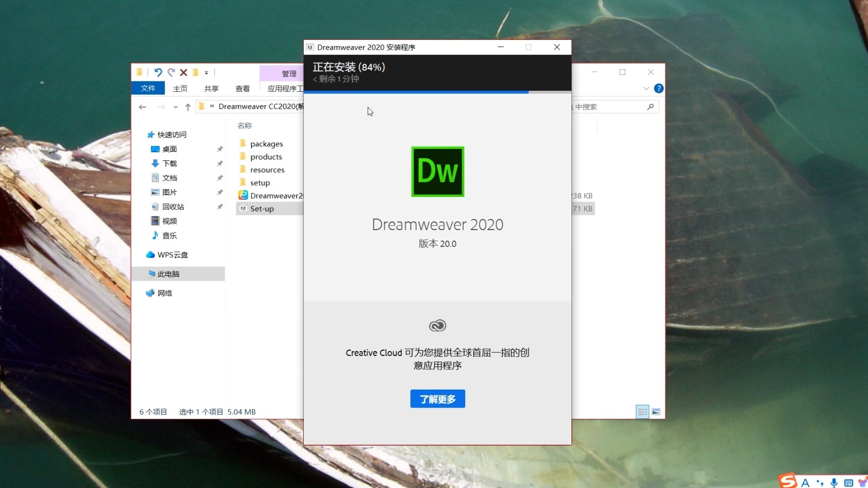Viewport: 868px width, 488px height.
Task: Open 文档 in the navigation pane
Action: [x=170, y=178]
